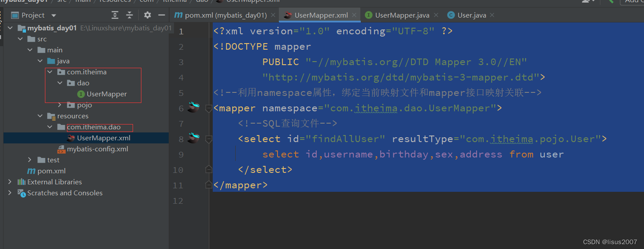This screenshot has width=644, height=249.
Task: Select the com.itheima package
Action: (x=87, y=72)
